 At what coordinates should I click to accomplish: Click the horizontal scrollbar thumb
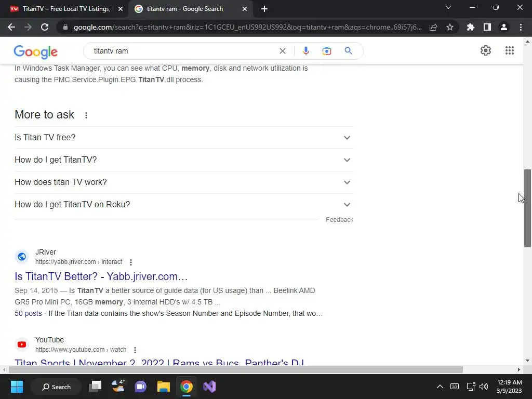(236, 369)
